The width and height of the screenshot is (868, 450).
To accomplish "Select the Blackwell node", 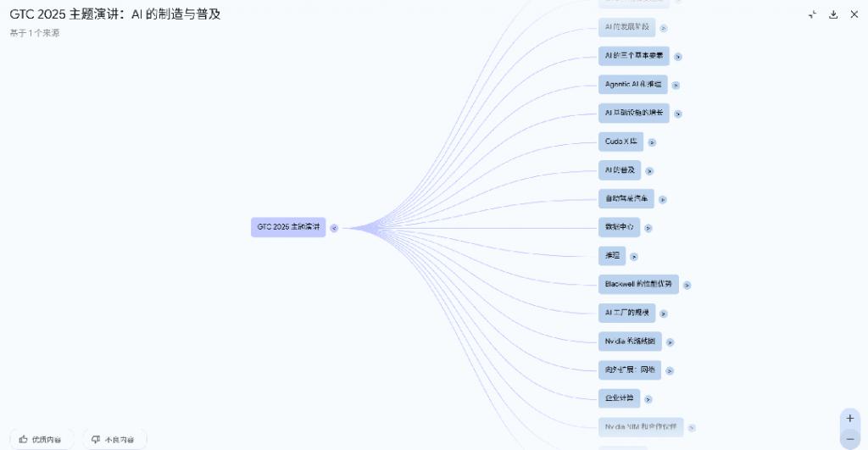I will click(x=638, y=284).
